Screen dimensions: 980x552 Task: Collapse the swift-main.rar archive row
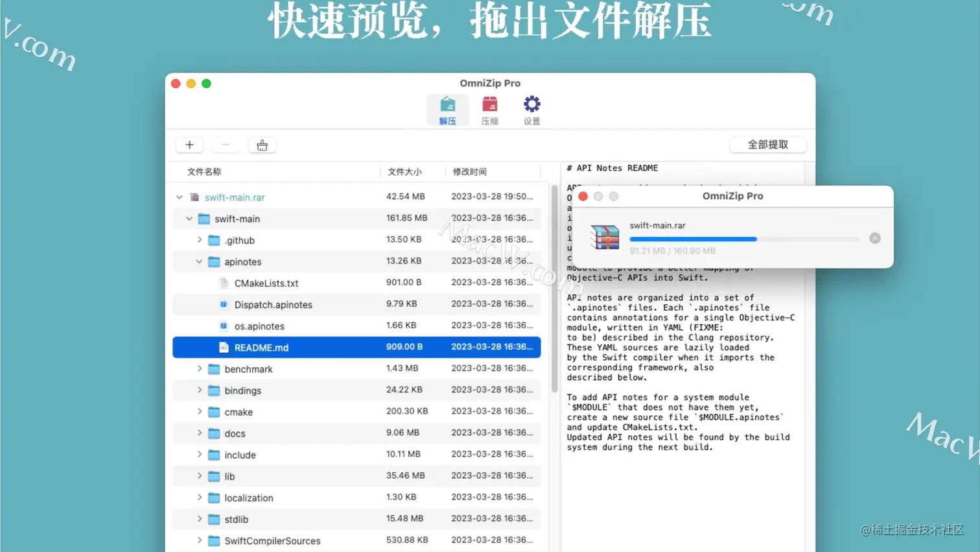click(x=179, y=197)
